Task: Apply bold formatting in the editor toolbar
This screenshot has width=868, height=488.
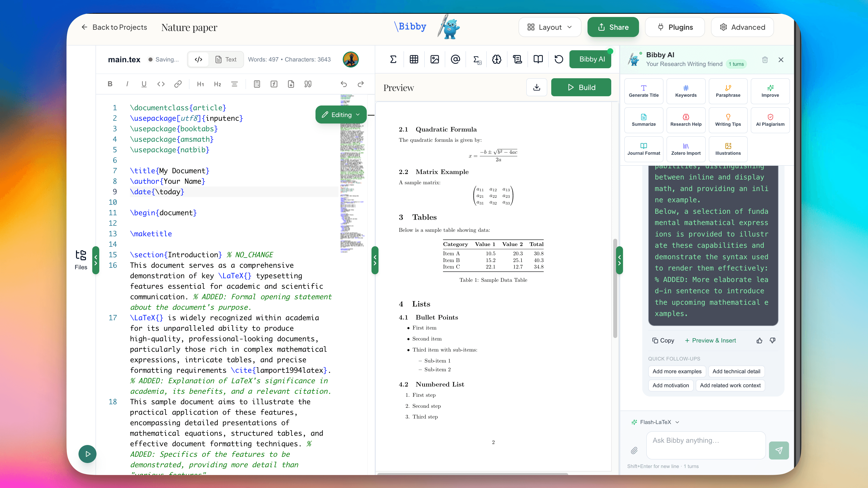Action: [110, 84]
